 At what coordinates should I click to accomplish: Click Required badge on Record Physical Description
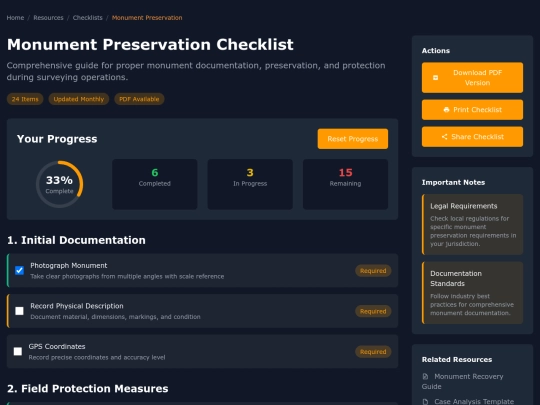coord(373,311)
